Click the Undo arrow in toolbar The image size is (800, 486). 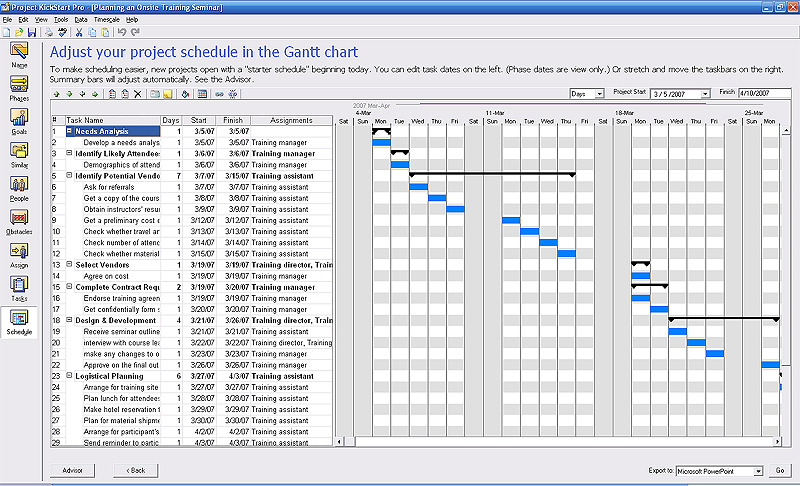point(121,32)
